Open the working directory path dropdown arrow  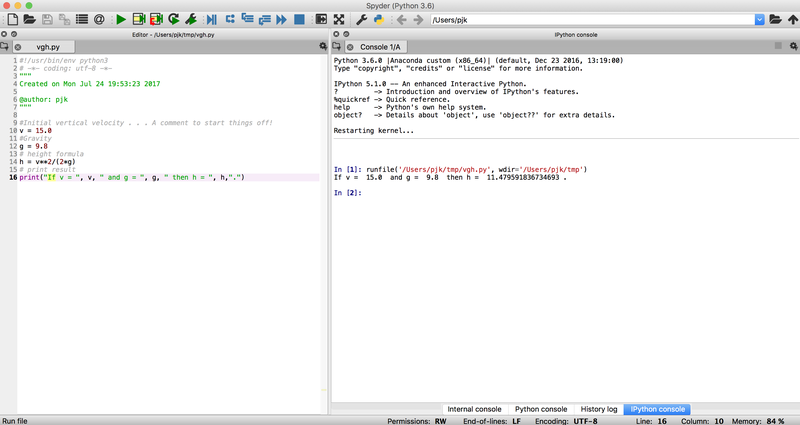click(760, 19)
